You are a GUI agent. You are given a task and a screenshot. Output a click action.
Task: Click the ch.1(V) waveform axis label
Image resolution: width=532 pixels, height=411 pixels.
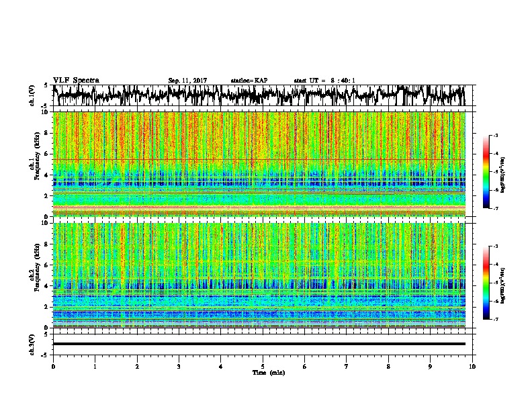(32, 95)
